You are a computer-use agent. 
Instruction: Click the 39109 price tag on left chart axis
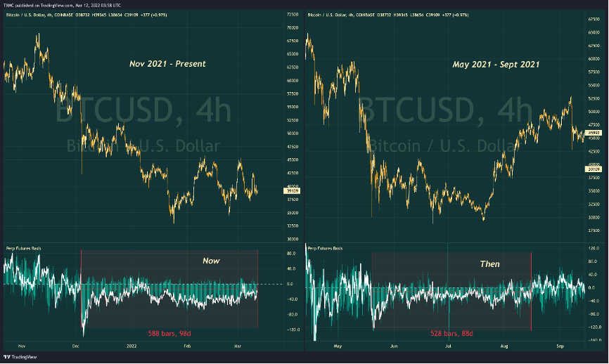coord(292,191)
